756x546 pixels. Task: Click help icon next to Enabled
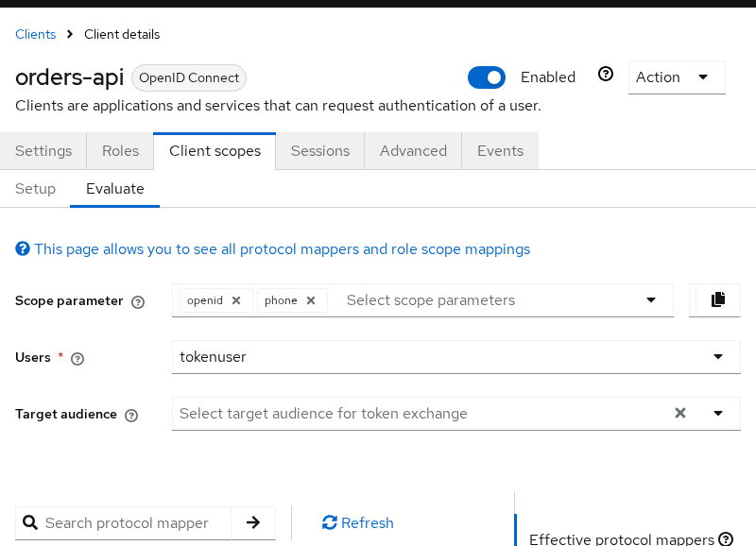[x=606, y=75]
